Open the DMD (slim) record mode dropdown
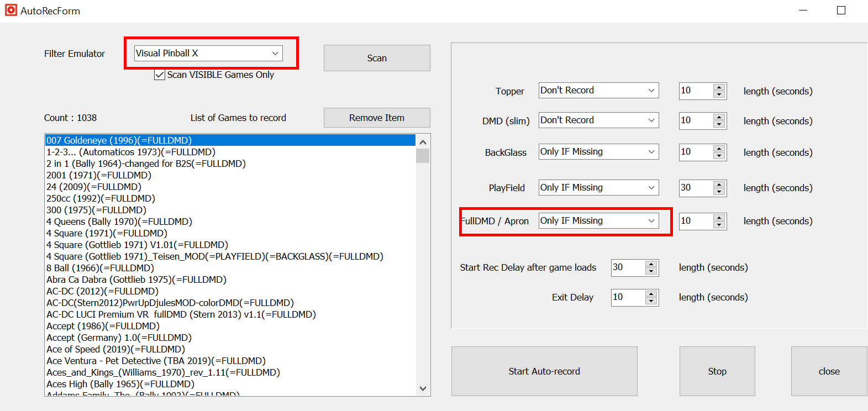The width and height of the screenshot is (868, 411). pos(599,120)
